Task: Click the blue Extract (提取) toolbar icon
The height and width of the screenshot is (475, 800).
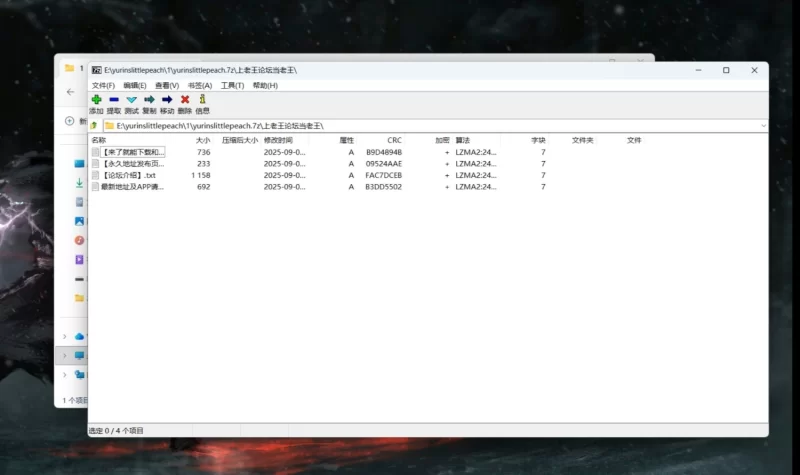Action: tap(114, 99)
